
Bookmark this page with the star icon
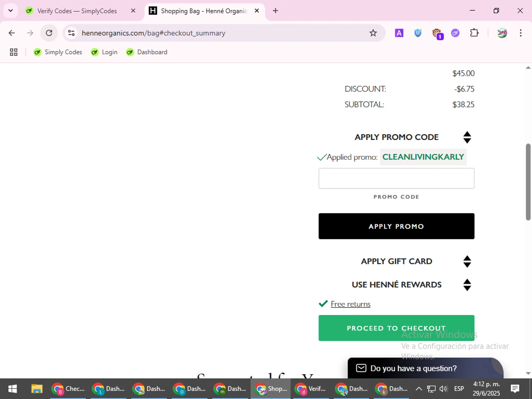tap(373, 33)
